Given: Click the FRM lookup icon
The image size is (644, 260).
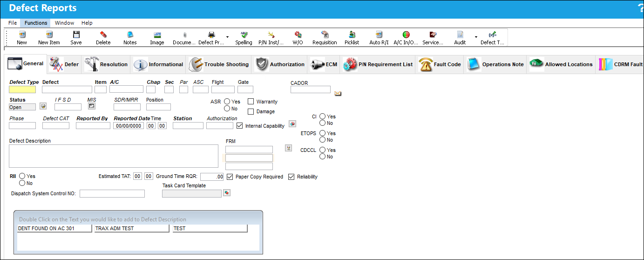Looking at the screenshot, I should (289, 148).
